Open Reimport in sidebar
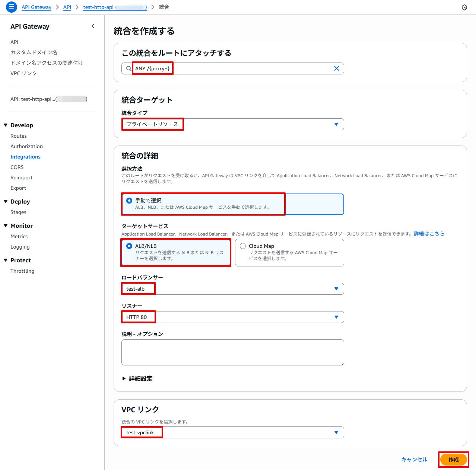This screenshot has width=476, height=470. click(21, 178)
